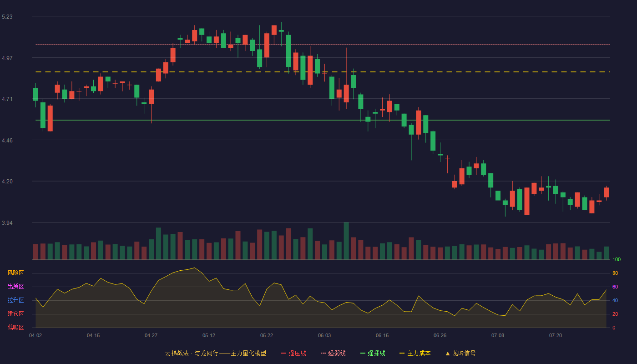Screen dimensions: 637x364
Task: Click the 07-20 date label
Action: point(556,335)
